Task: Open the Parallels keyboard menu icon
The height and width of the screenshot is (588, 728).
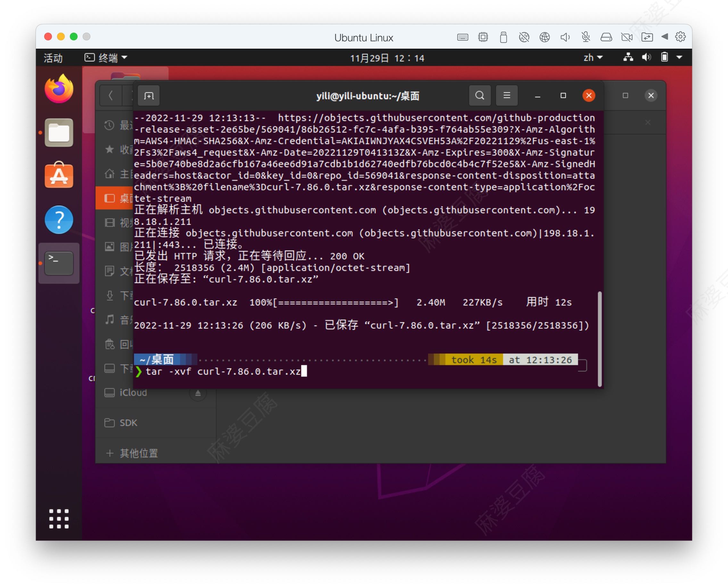Action: [463, 37]
